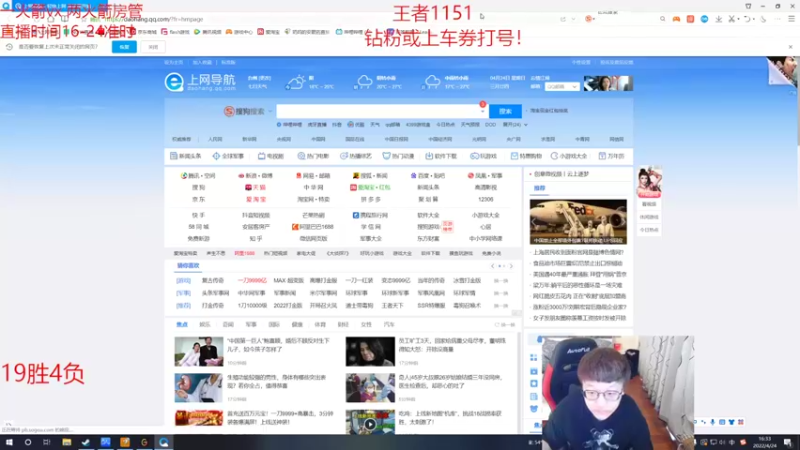Expand search engine selector arrow beside 搜狗搜索

point(270,111)
